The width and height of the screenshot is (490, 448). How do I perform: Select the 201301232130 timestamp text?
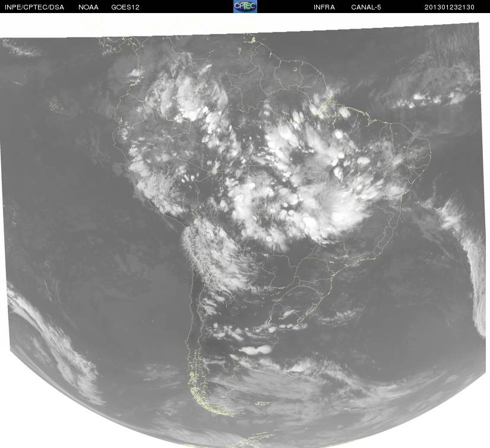pos(450,7)
